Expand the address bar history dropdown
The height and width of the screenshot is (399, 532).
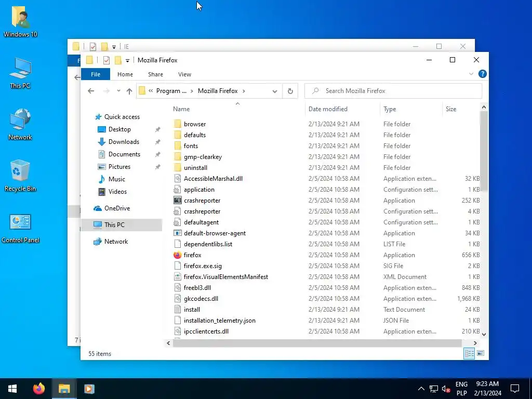[x=274, y=91]
